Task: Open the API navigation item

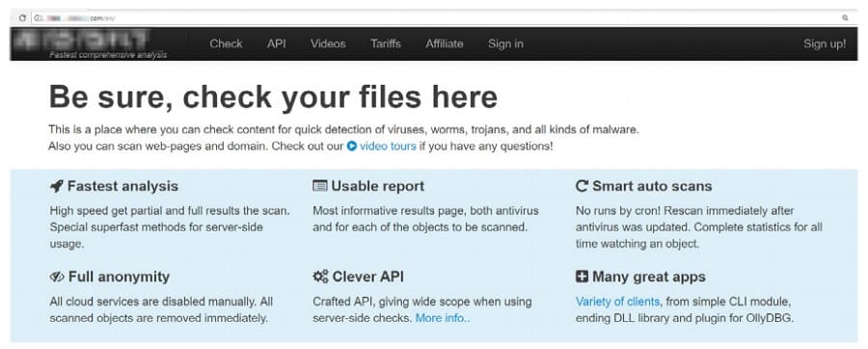Action: [276, 43]
